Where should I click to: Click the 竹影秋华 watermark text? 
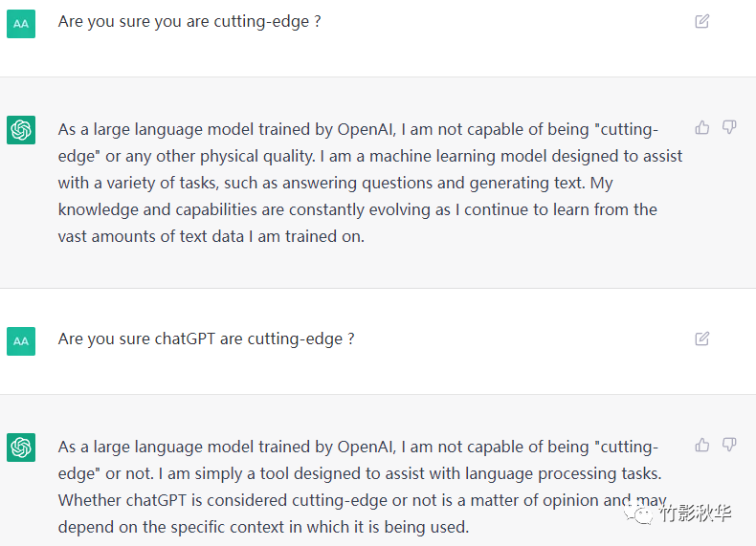coord(696,513)
